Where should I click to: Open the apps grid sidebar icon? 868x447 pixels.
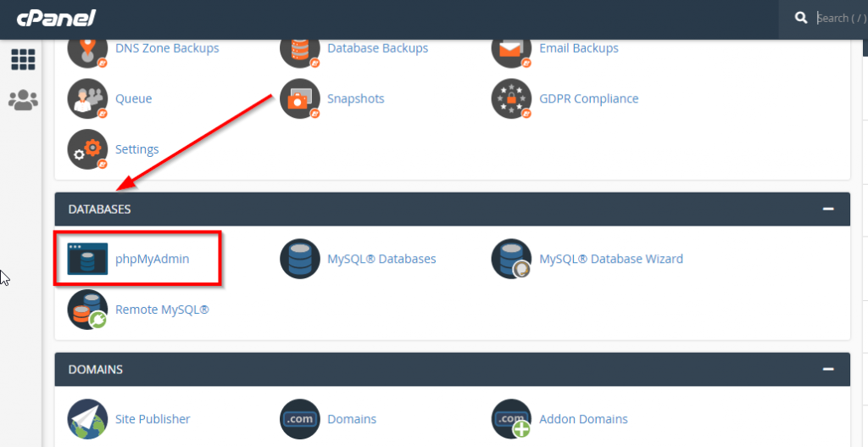click(23, 59)
